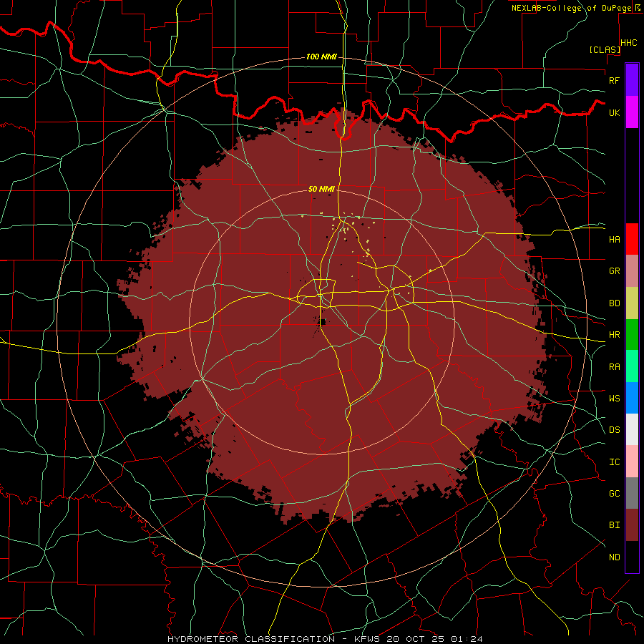The width and height of the screenshot is (644, 644).
Task: Click the WS legend label
Action: [614, 398]
